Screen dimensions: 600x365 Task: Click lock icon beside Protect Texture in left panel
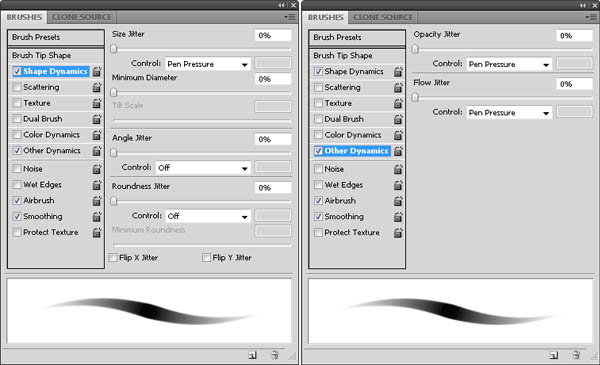97,232
